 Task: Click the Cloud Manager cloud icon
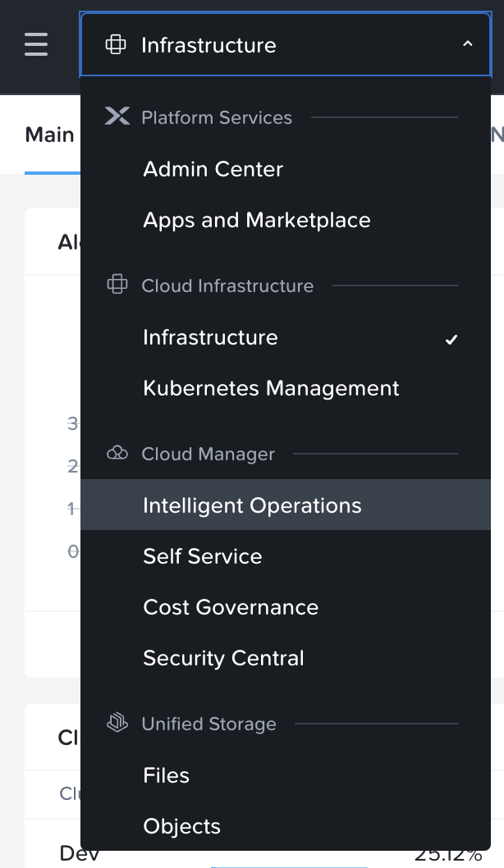click(x=117, y=454)
